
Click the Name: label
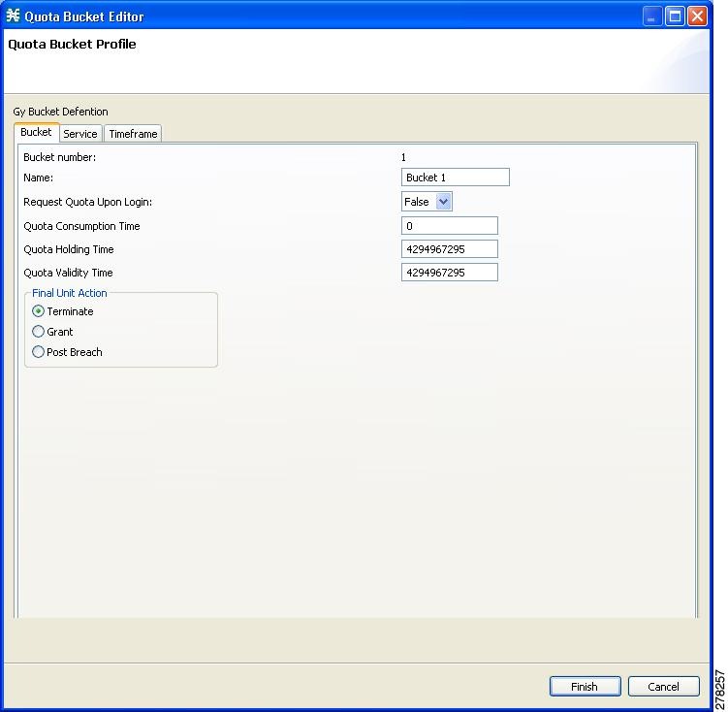(x=39, y=178)
